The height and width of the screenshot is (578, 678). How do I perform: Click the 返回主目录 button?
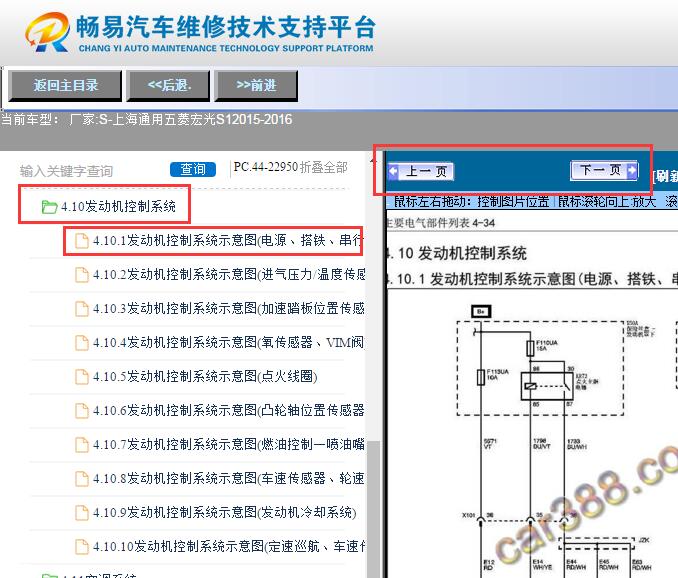(x=65, y=86)
